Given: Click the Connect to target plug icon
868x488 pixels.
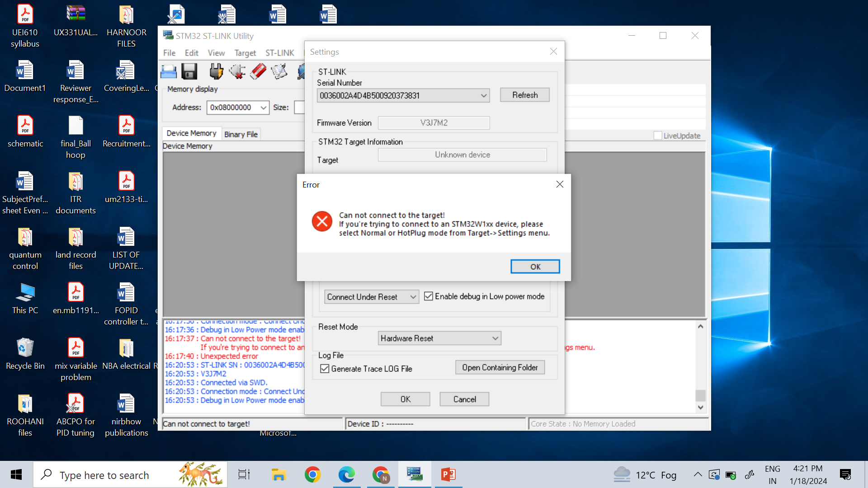Looking at the screenshot, I should coord(216,71).
